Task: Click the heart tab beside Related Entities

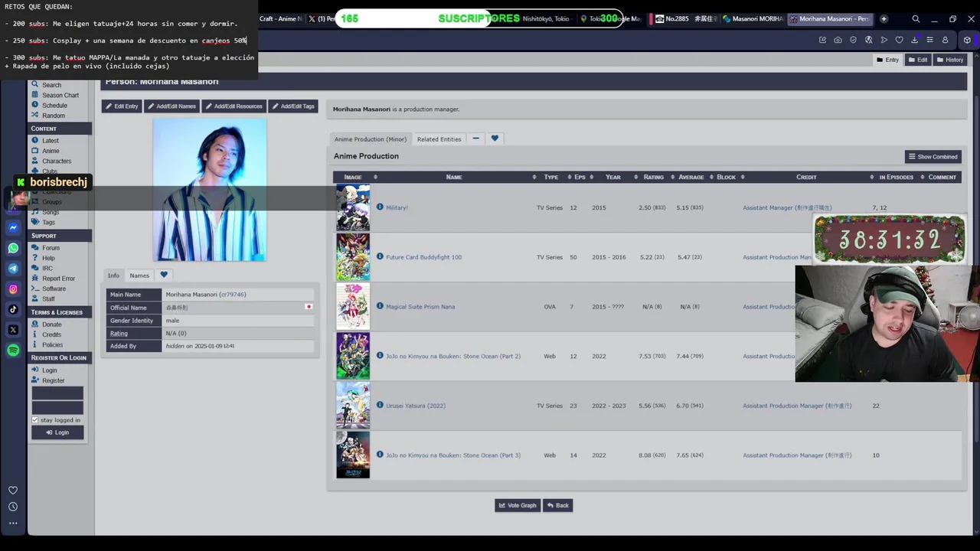Action: [x=495, y=139]
